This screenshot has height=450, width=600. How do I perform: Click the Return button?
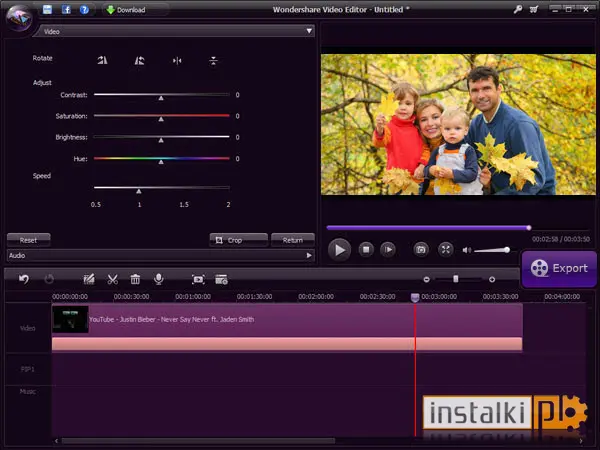[x=293, y=240]
